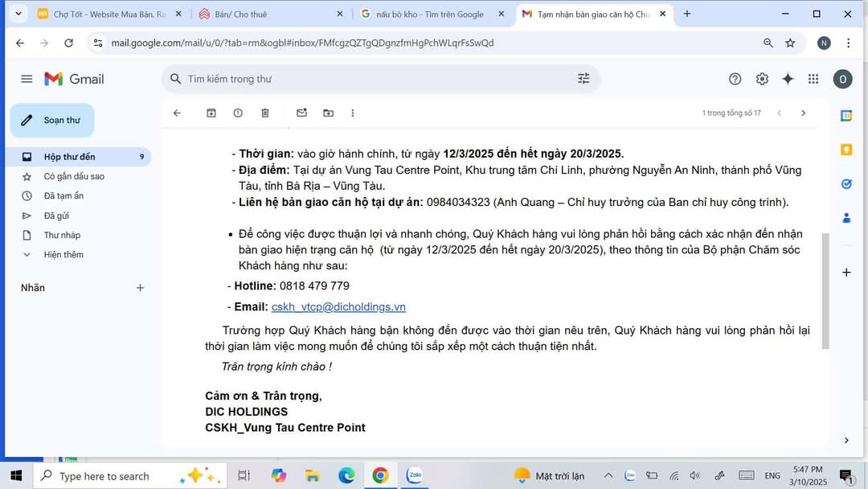Open Windows Start menu
868x489 pixels.
[16, 475]
